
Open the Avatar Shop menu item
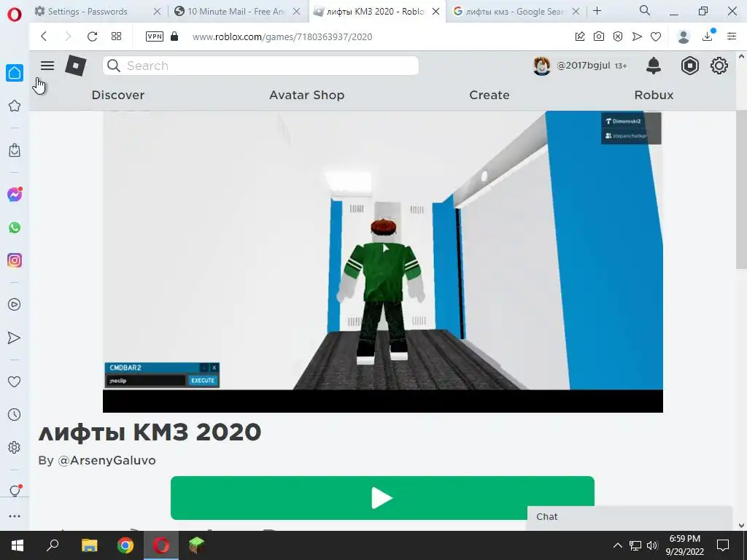tap(307, 96)
